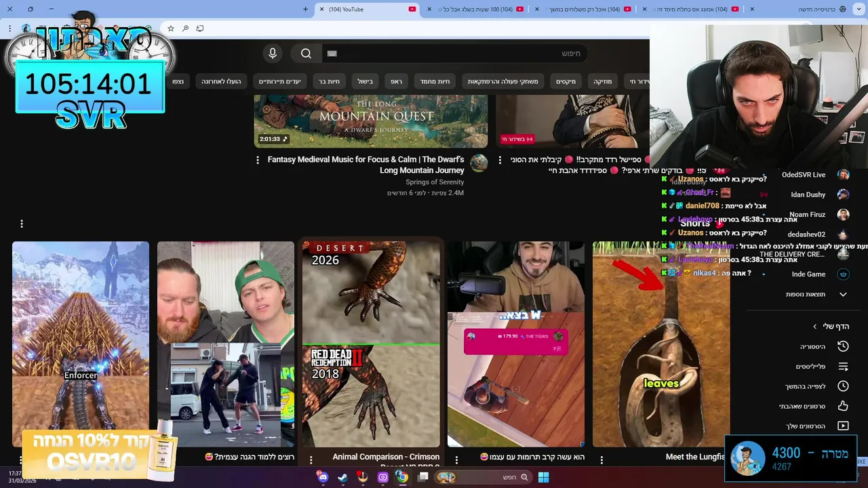Play the Red Dead Redemption animal comparison Short

(371, 344)
